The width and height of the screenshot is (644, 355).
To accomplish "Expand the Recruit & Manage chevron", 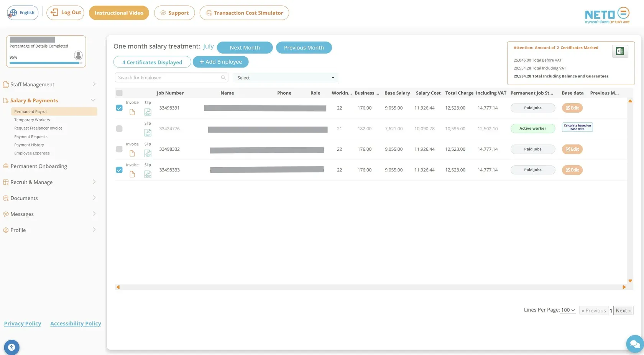I will click(94, 182).
